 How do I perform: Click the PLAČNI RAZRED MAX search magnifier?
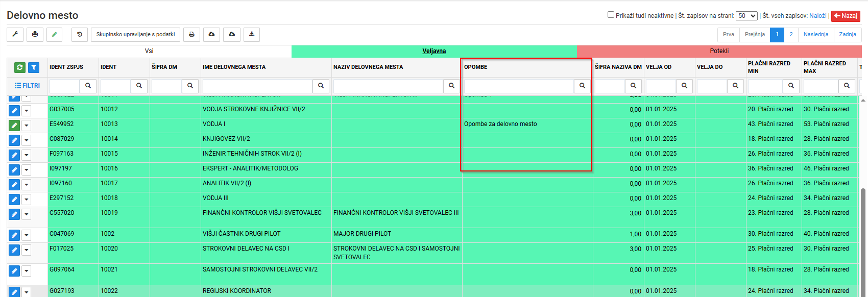coord(847,86)
